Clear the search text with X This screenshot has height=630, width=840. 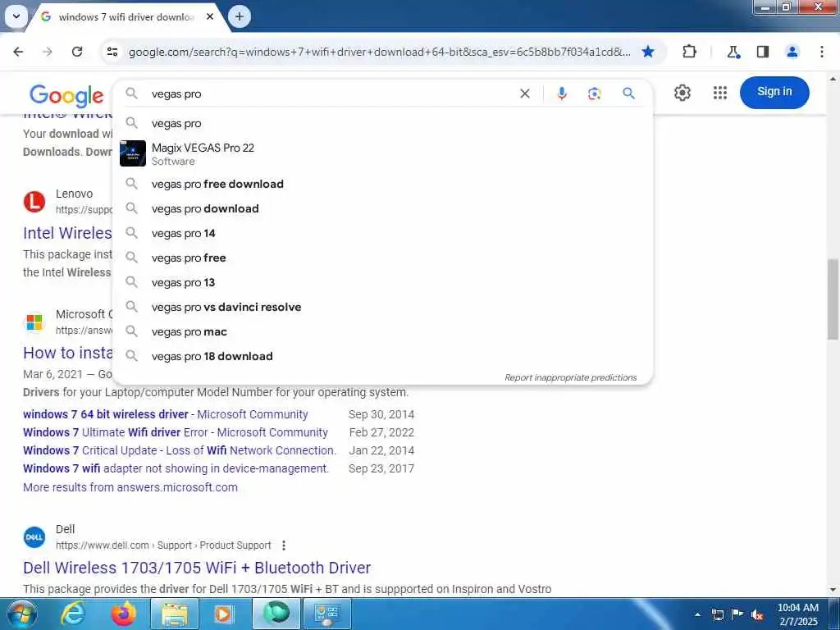click(x=525, y=94)
